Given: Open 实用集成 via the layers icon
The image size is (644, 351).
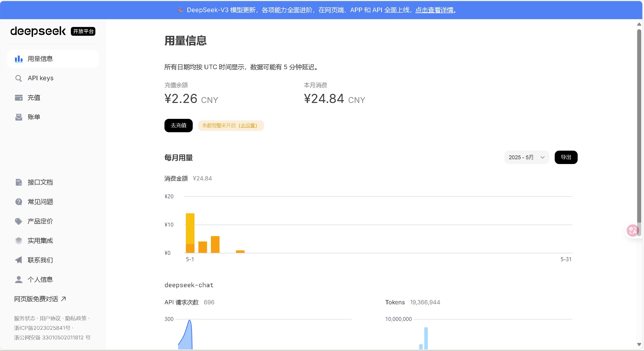Looking at the screenshot, I should pos(19,240).
